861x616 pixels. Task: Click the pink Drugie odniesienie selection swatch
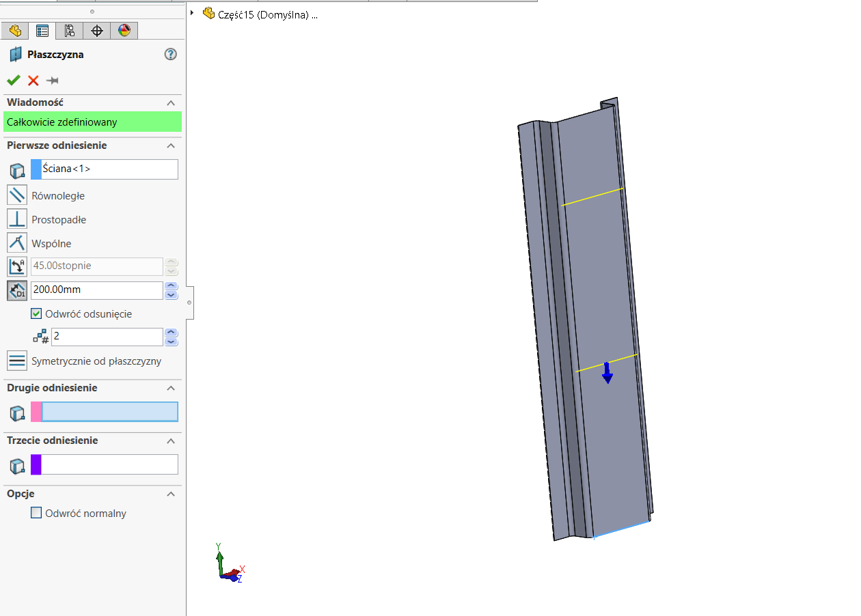click(x=36, y=412)
